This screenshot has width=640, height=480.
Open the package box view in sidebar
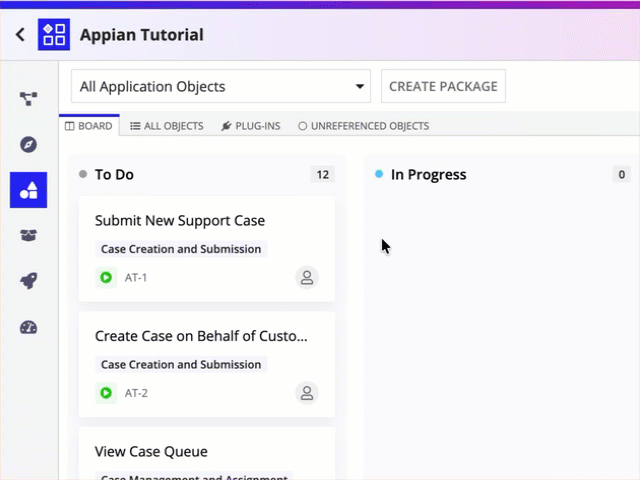click(29, 236)
